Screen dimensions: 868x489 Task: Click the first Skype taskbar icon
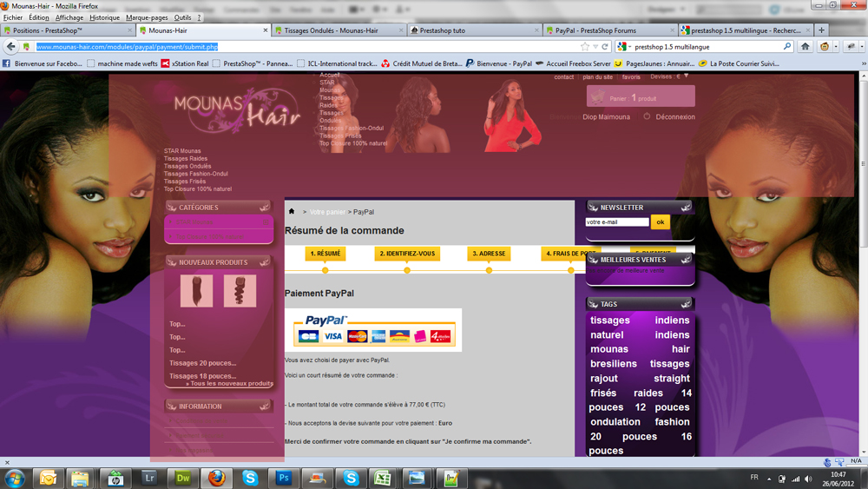pos(250,478)
